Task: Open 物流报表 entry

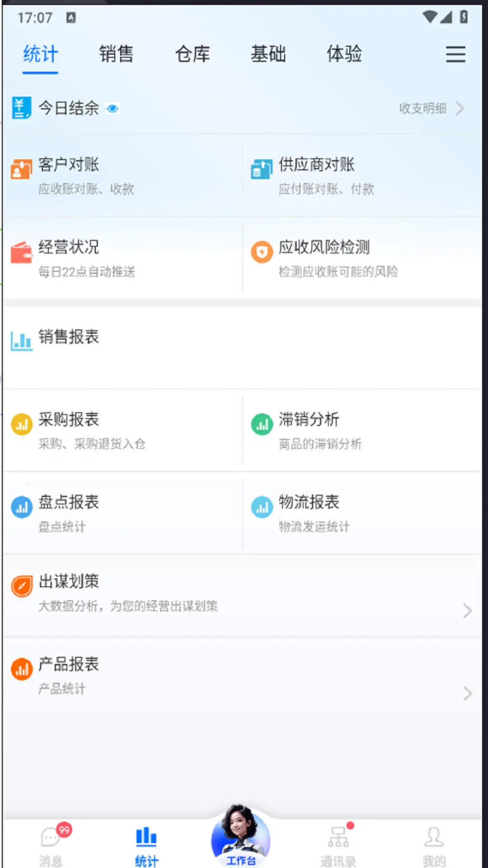Action: pos(362,513)
